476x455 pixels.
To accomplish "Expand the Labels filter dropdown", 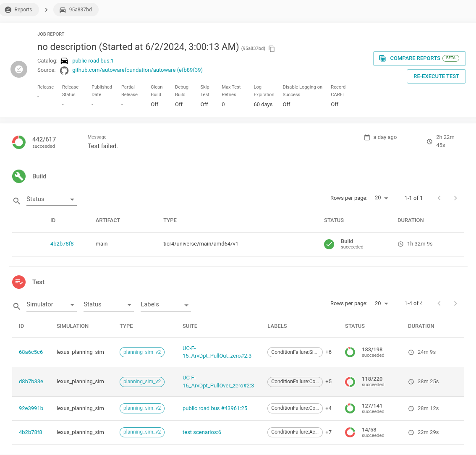I will click(x=165, y=305).
